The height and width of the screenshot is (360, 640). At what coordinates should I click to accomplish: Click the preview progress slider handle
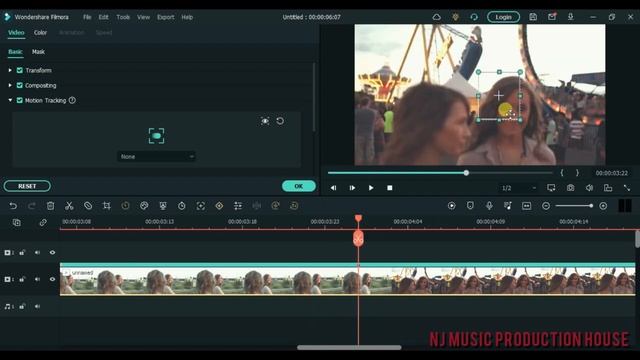[466, 173]
